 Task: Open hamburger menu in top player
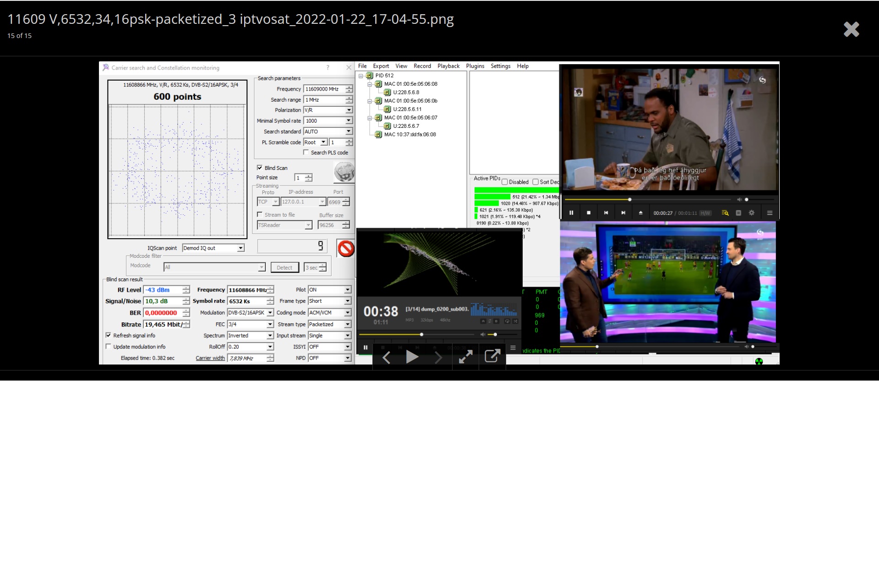point(770,213)
